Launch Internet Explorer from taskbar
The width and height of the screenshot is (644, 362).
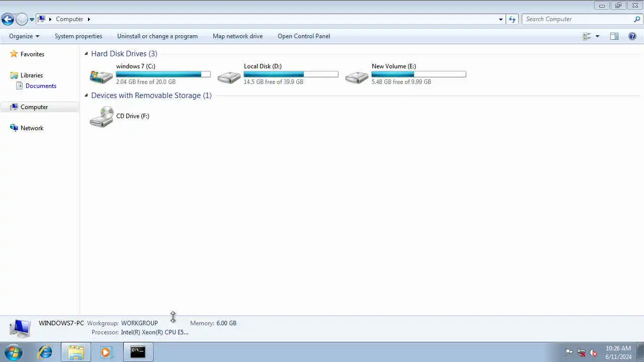(45, 352)
